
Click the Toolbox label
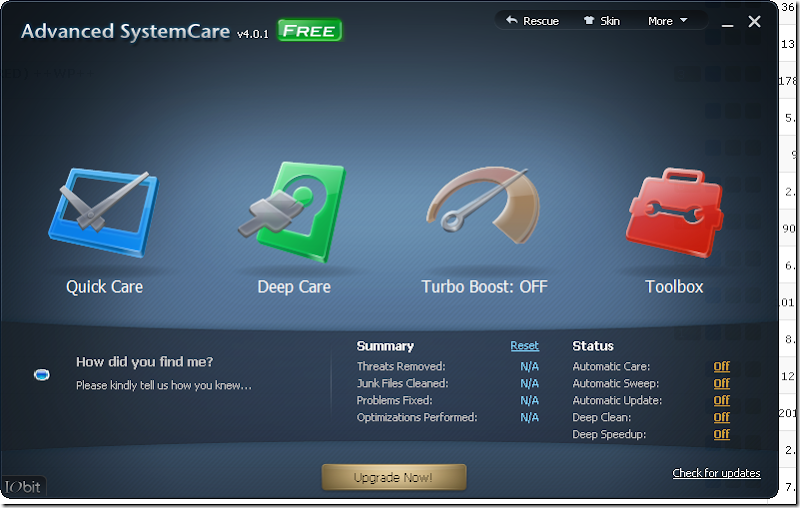[x=674, y=287]
